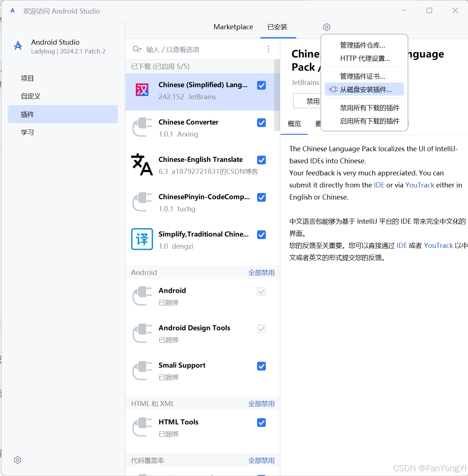
Task: Click the Android Design Tools plugin icon
Action: click(x=142, y=333)
